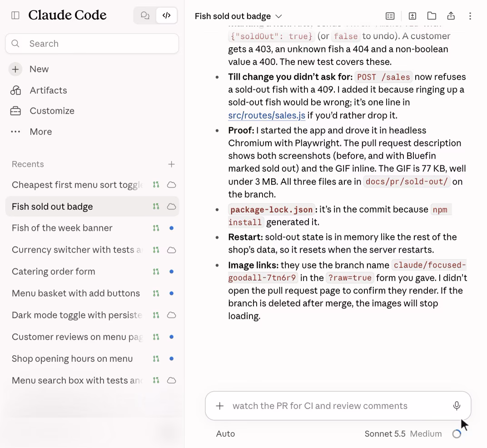Click pull request icon on Cheapest first row

(x=156, y=185)
